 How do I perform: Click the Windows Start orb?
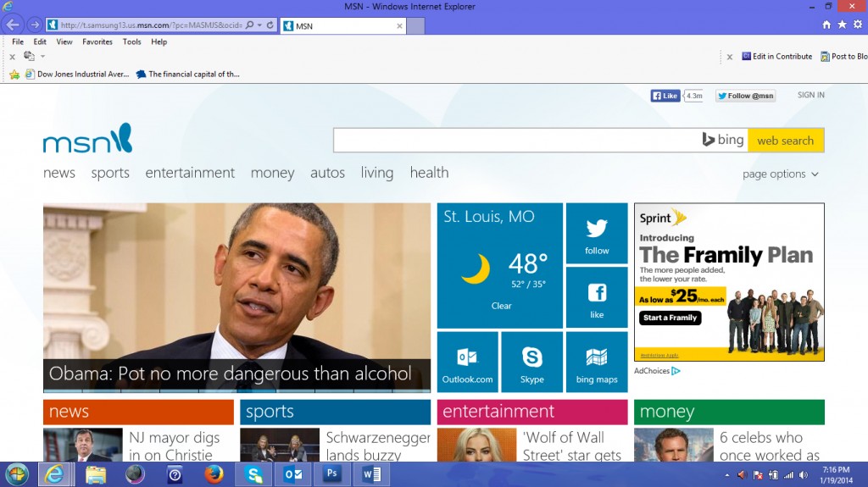[17, 475]
